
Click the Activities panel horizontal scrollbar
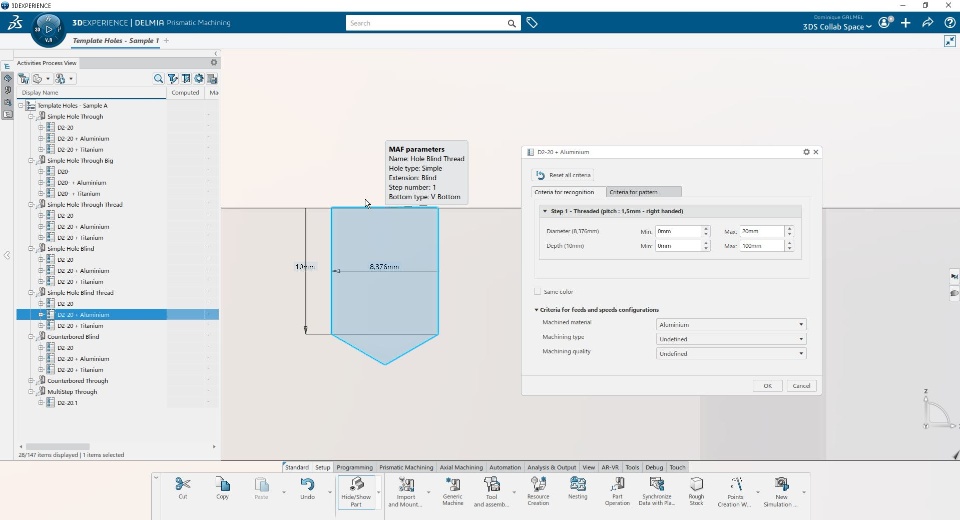point(58,447)
